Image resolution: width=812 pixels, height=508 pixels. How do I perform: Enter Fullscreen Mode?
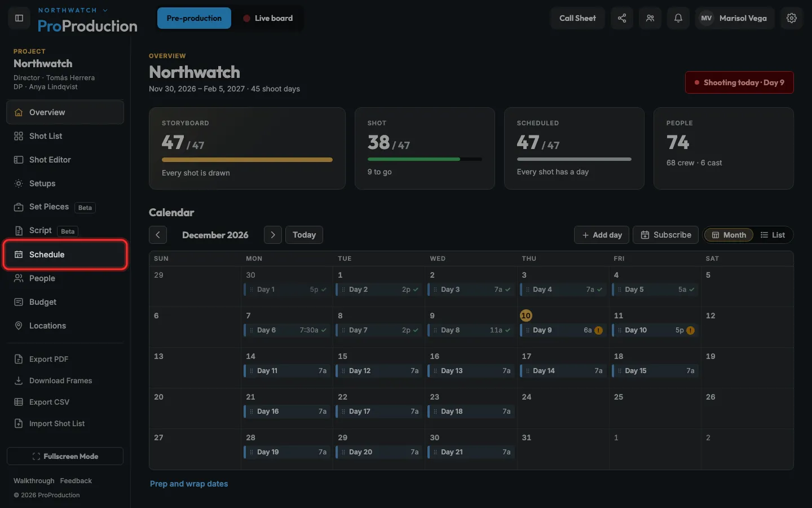[65, 456]
